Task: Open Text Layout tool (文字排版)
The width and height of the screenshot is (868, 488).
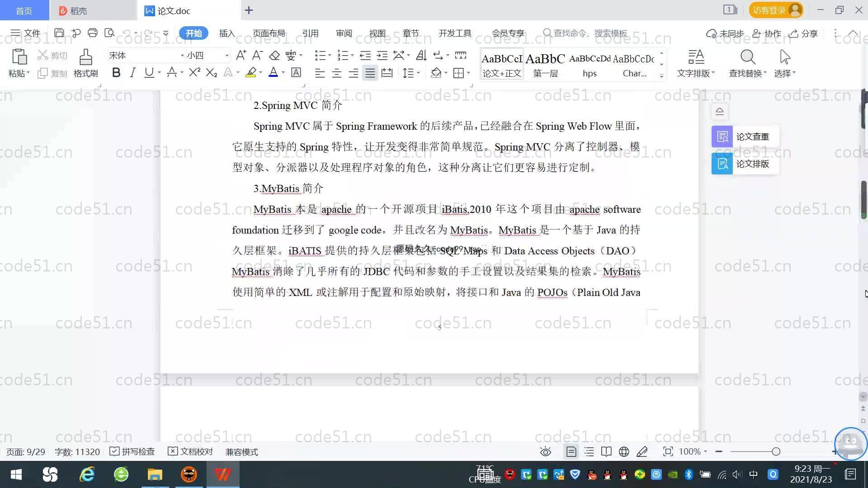Action: 696,63
